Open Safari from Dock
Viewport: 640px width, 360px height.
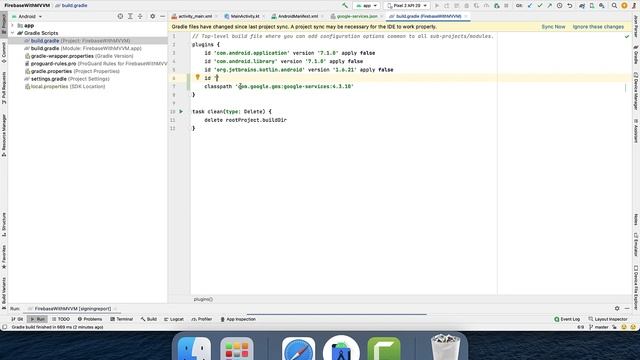pos(298,349)
